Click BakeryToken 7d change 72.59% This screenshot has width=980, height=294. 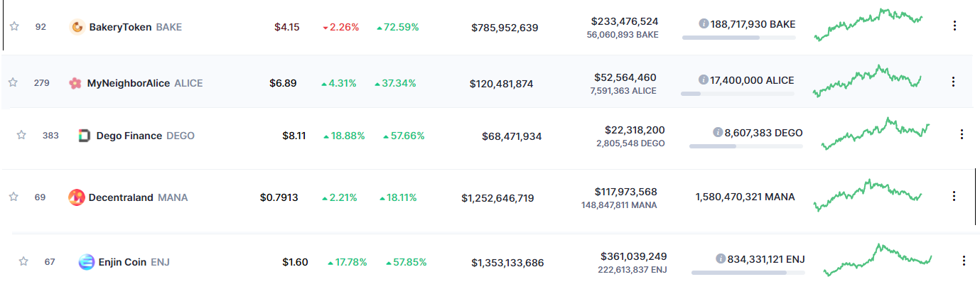click(398, 27)
